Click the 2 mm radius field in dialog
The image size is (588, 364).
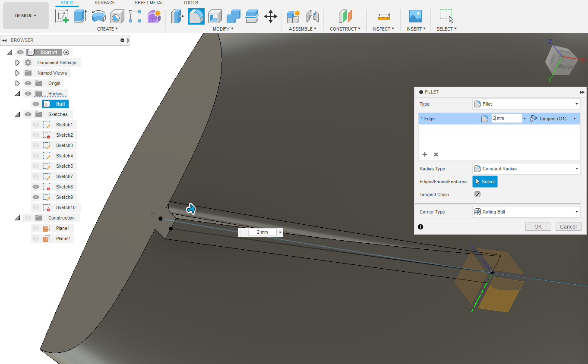[507, 119]
